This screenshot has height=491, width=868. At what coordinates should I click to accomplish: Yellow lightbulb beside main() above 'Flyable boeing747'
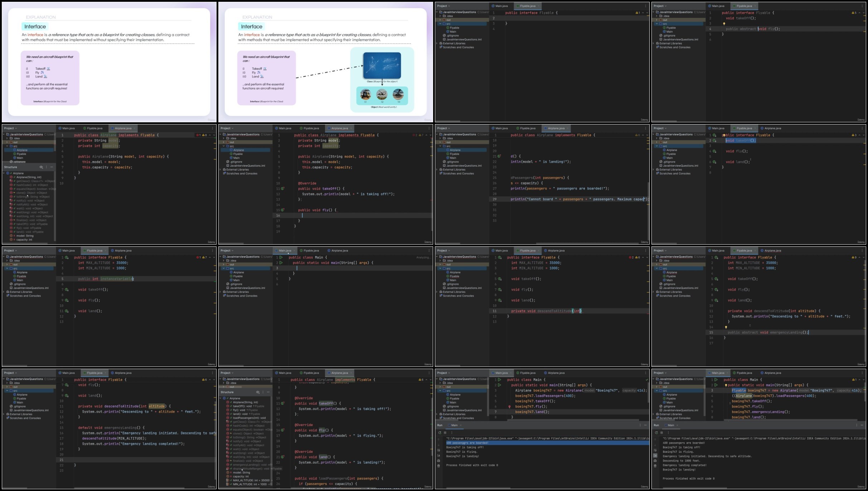(726, 385)
